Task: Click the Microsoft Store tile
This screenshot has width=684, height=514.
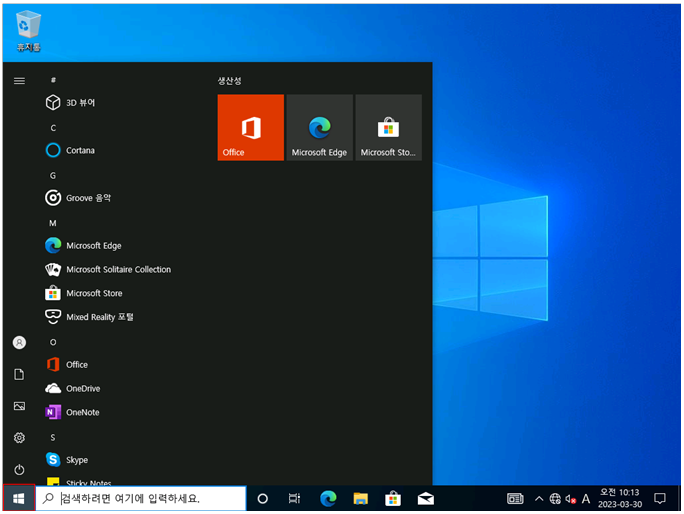Action: click(x=389, y=127)
